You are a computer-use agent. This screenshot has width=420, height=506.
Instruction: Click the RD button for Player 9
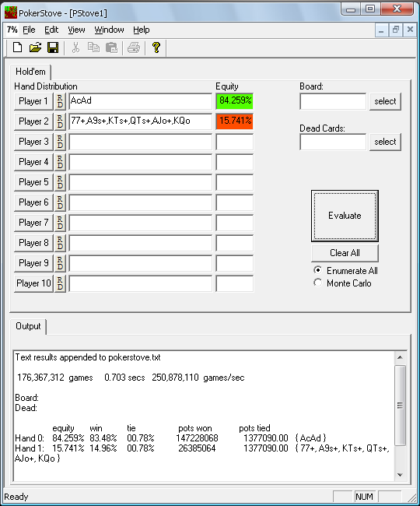pos(60,263)
